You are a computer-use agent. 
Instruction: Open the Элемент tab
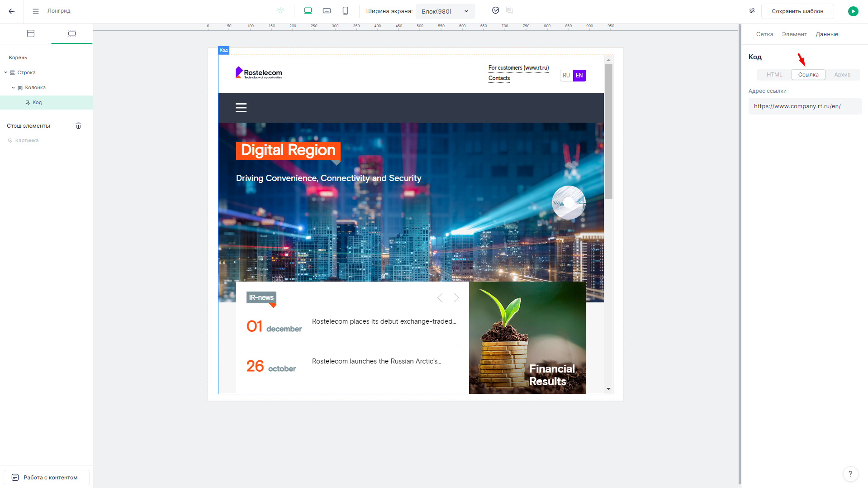pyautogui.click(x=794, y=34)
